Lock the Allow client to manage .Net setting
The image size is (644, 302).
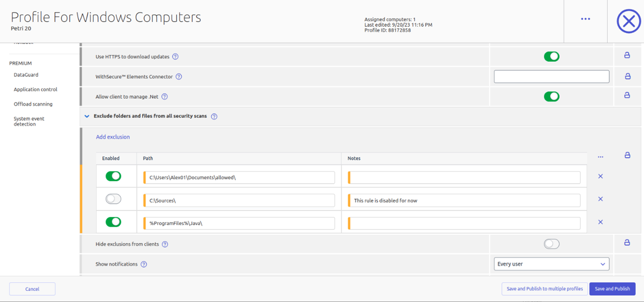click(x=627, y=95)
